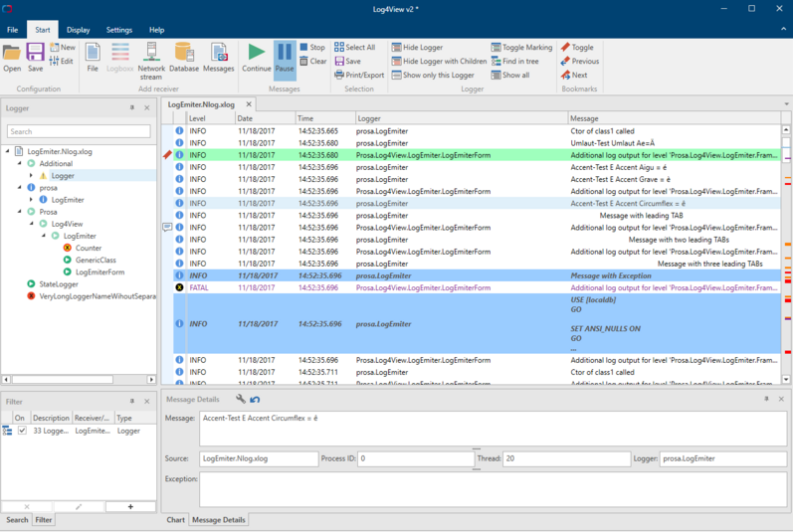Screen dimensions: 793x532
Task: Click the Continue play icon
Action: coord(256,54)
